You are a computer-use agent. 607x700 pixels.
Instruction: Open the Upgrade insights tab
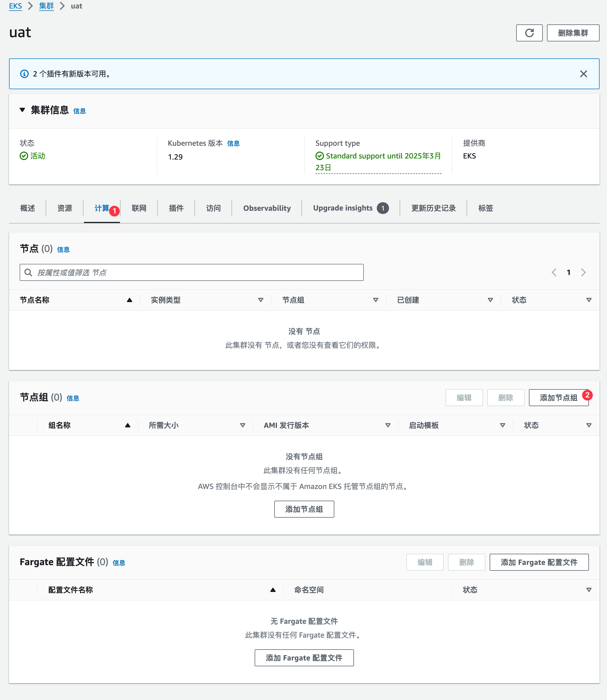[350, 208]
